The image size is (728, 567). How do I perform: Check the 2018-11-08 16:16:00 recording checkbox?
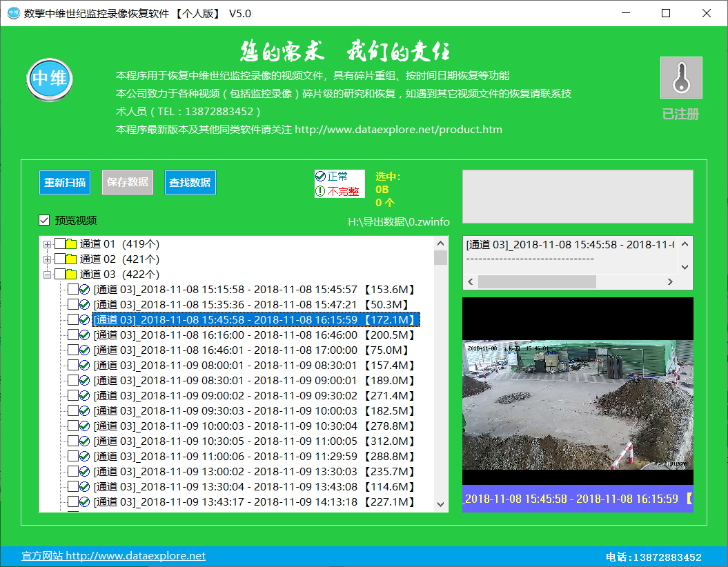point(73,335)
